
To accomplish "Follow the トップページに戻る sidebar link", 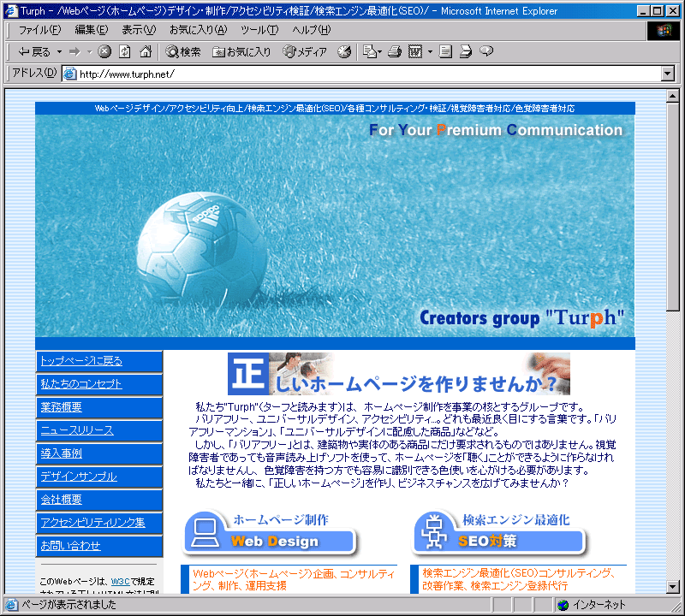I will point(81,361).
